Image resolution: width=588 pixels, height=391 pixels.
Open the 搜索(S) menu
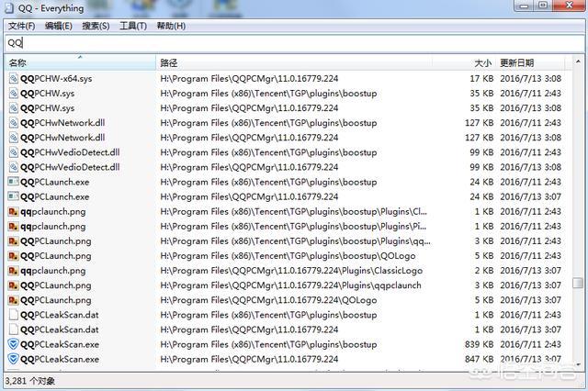coord(96,26)
